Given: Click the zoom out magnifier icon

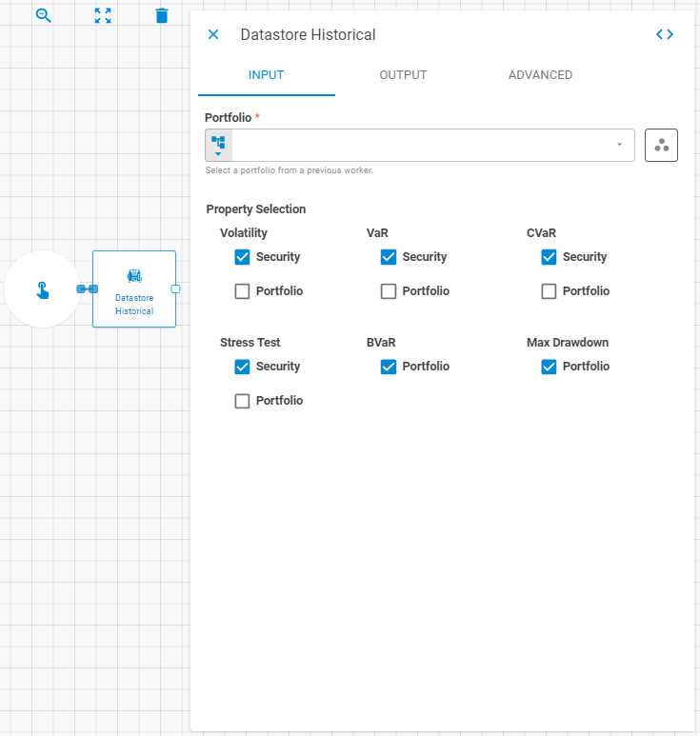Looking at the screenshot, I should [43, 15].
